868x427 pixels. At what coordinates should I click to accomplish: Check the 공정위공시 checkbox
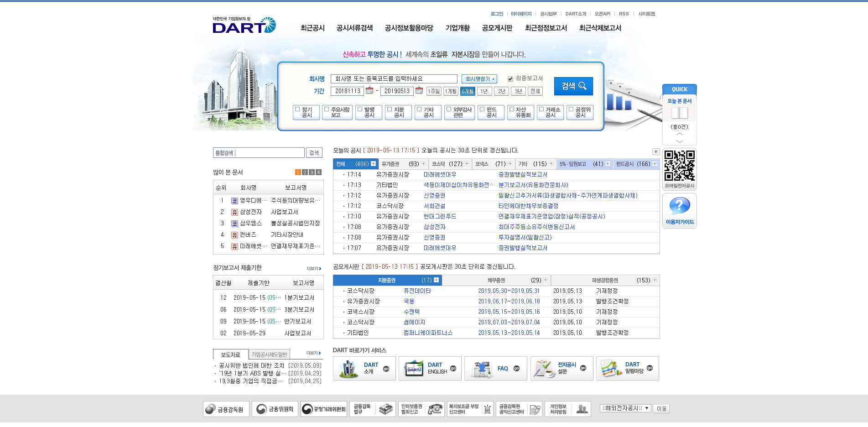tap(571, 109)
